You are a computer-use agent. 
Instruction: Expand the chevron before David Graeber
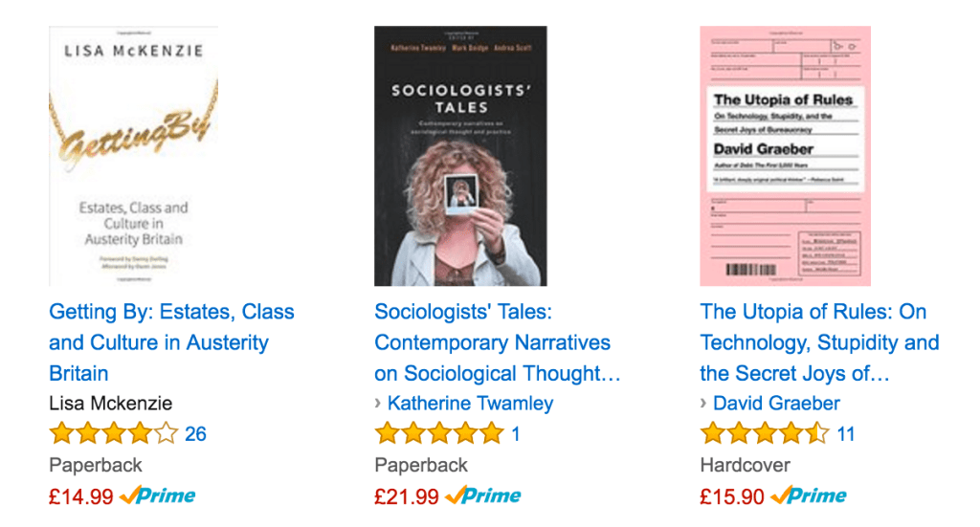coord(704,404)
